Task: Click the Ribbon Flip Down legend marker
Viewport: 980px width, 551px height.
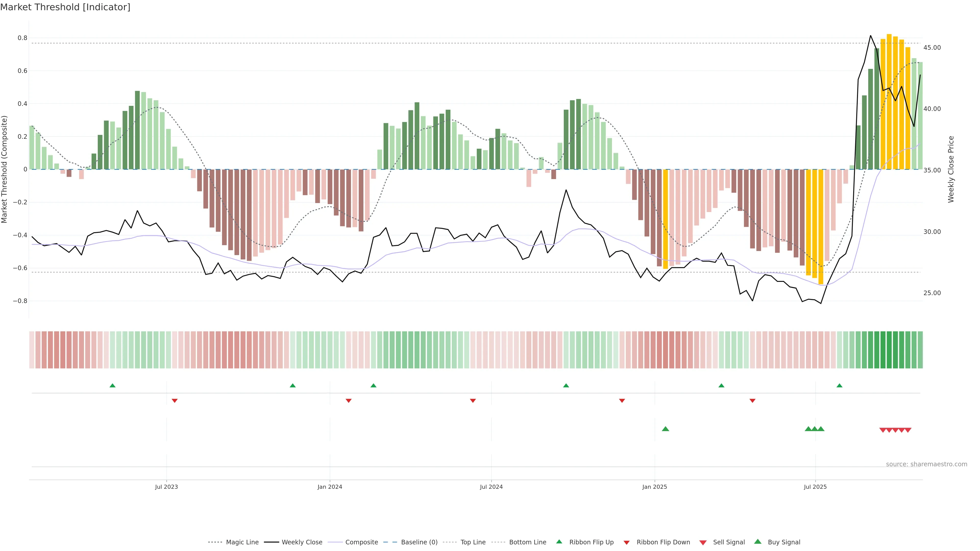Action: (627, 542)
